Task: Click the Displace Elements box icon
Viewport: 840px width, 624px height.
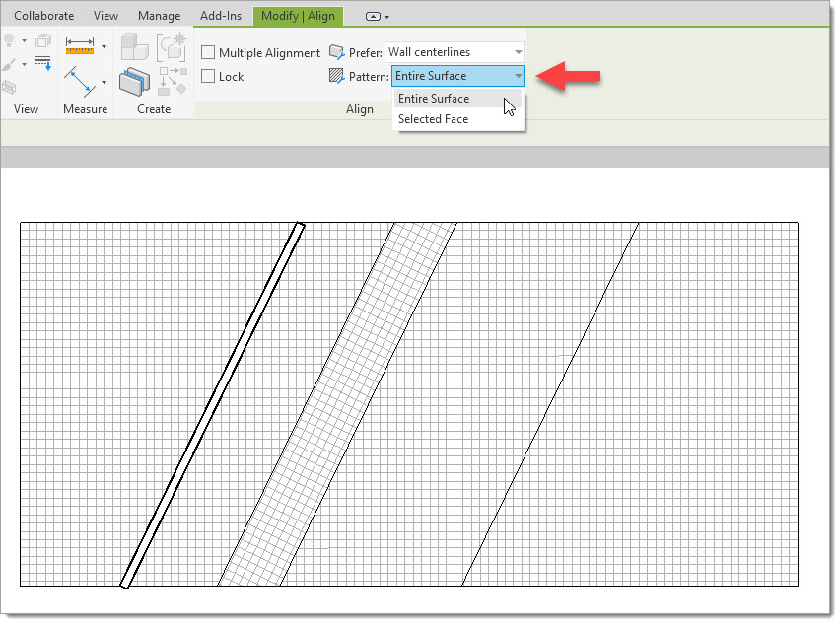Action: (x=42, y=40)
